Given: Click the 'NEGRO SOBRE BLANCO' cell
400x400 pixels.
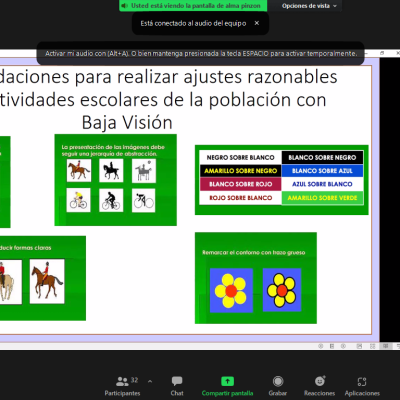Looking at the screenshot, I should click(x=240, y=157).
